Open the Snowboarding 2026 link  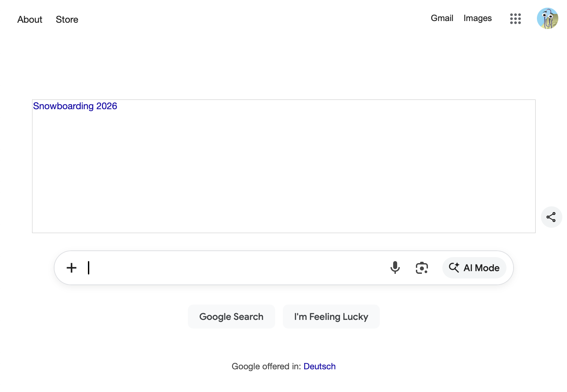click(x=75, y=106)
